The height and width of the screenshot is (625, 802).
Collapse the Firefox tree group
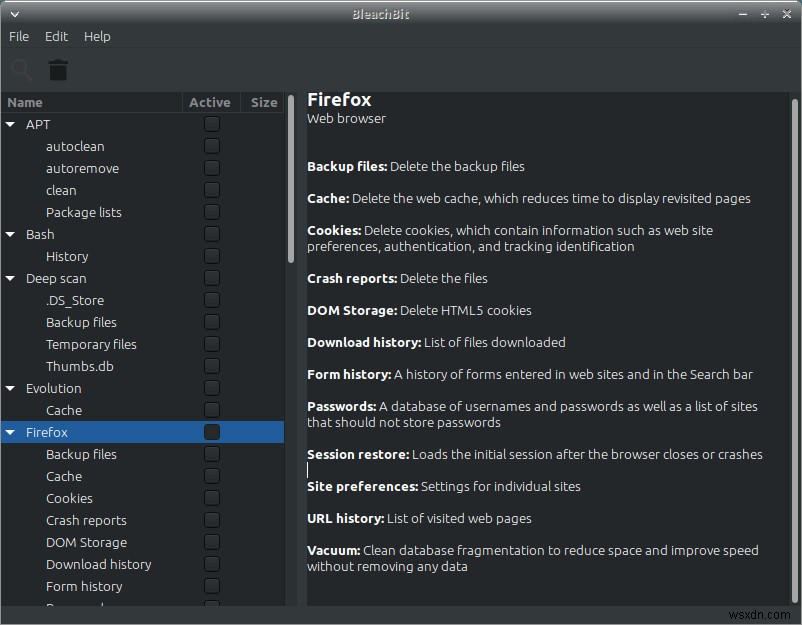11,432
